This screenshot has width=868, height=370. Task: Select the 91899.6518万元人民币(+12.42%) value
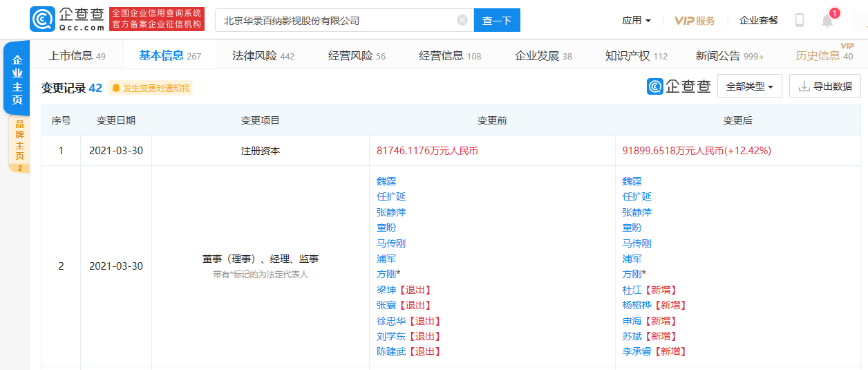(x=697, y=150)
